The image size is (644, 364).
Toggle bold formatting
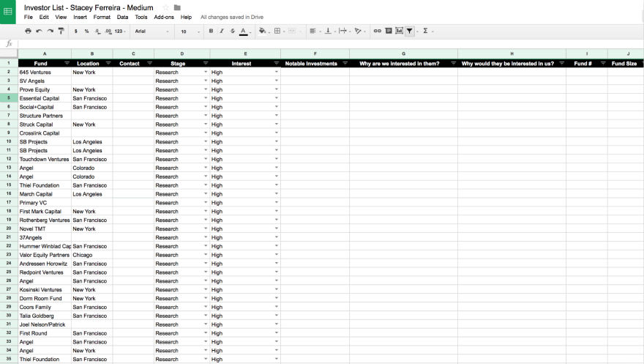211,31
